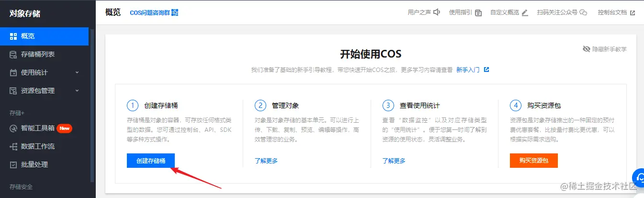Click the sidebar vertical scrollbar
The height and width of the screenshot is (198, 644).
92,105
